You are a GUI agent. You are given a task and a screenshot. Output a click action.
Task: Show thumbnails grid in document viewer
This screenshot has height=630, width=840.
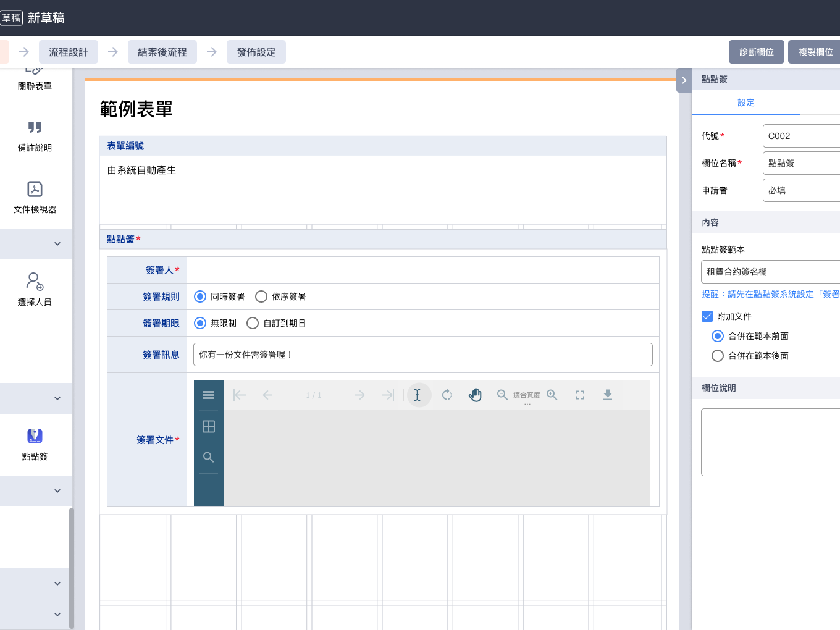click(209, 426)
